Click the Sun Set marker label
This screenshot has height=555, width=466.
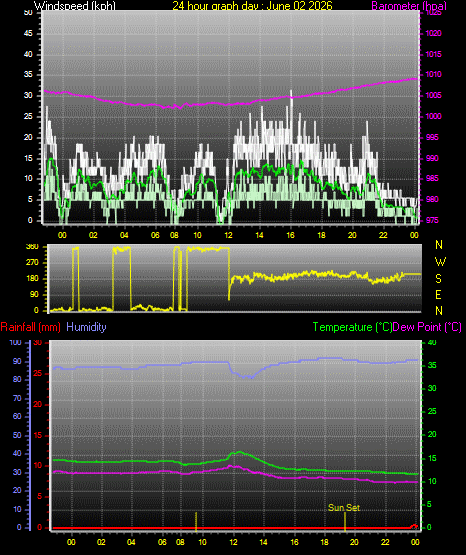(x=344, y=508)
